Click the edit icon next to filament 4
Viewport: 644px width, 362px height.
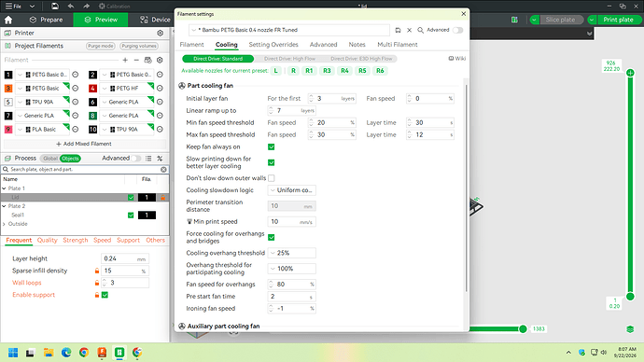[160, 89]
